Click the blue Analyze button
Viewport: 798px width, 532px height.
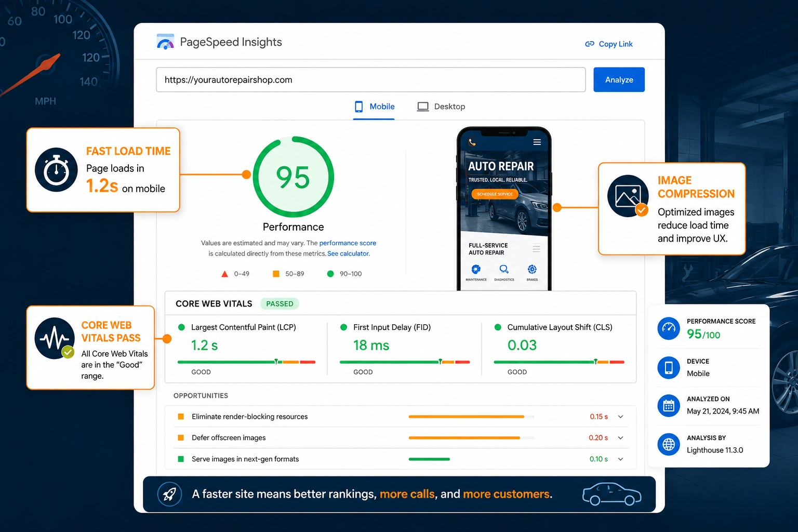point(619,79)
